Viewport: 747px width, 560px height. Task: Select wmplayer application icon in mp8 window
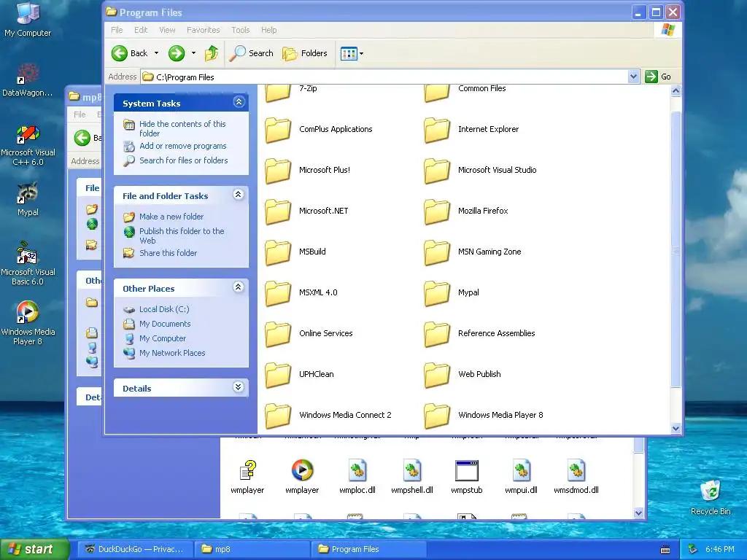302,470
